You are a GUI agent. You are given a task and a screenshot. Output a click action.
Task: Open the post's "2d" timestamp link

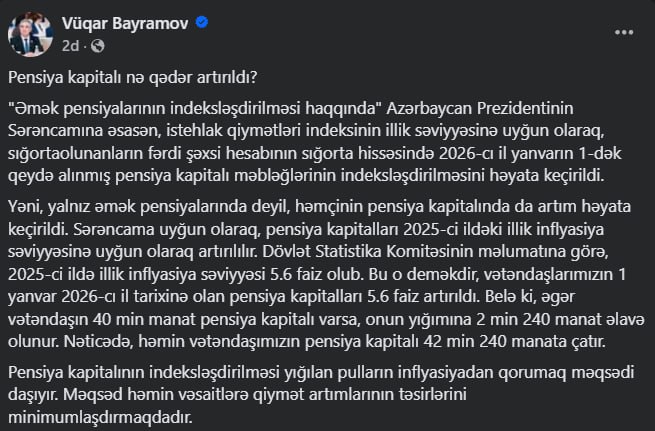(71, 46)
